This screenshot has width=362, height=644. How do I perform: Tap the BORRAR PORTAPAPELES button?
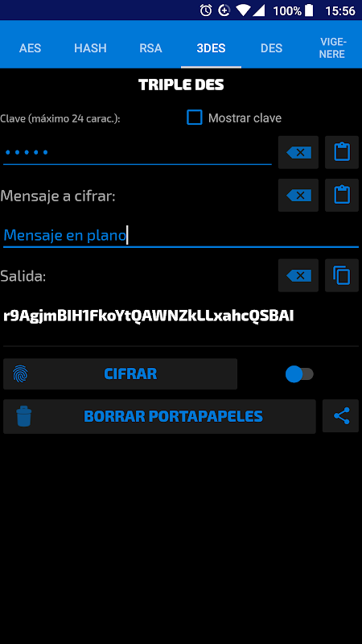click(x=159, y=416)
